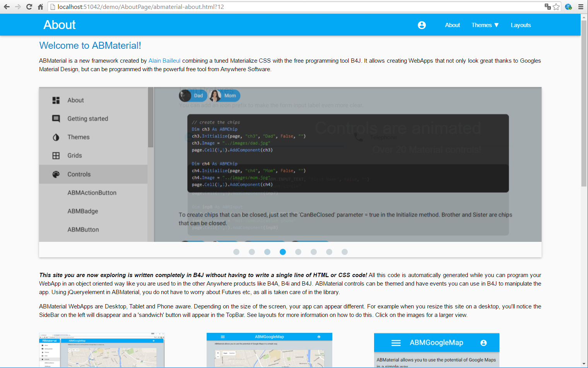588x368 pixels.
Task: Open the About menu in top bar
Action: (x=453, y=25)
